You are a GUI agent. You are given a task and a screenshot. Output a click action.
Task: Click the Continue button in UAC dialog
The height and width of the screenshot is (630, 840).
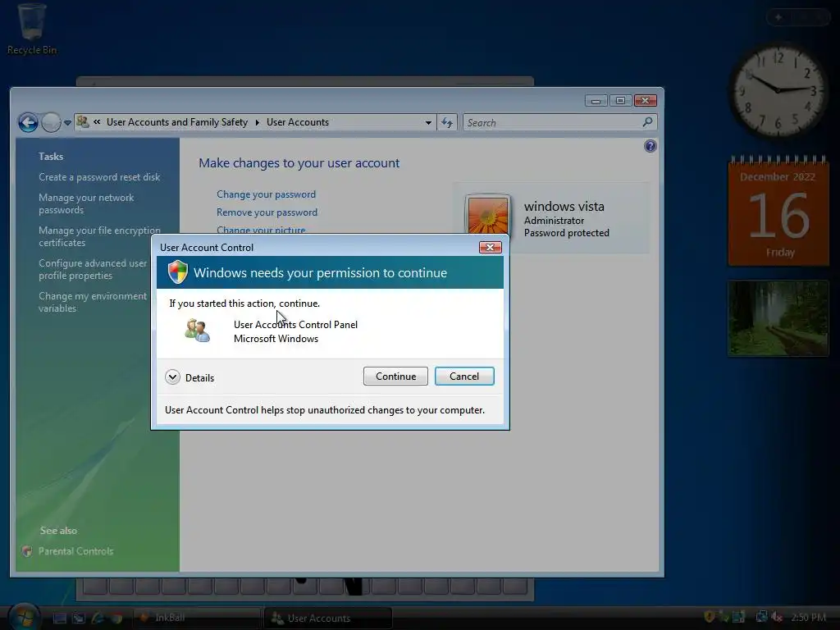[x=395, y=376]
